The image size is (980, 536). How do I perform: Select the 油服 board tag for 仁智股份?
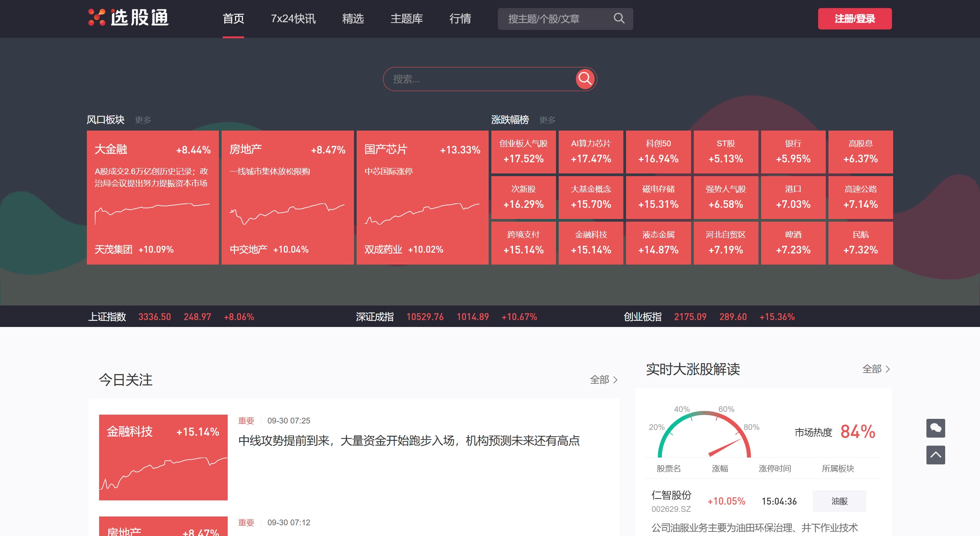(x=839, y=500)
